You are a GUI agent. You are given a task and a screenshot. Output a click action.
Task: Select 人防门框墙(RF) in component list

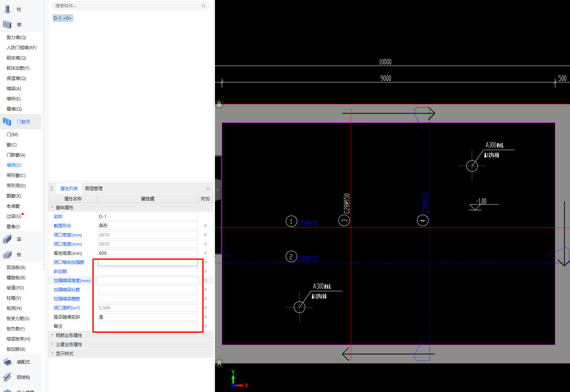[22, 47]
